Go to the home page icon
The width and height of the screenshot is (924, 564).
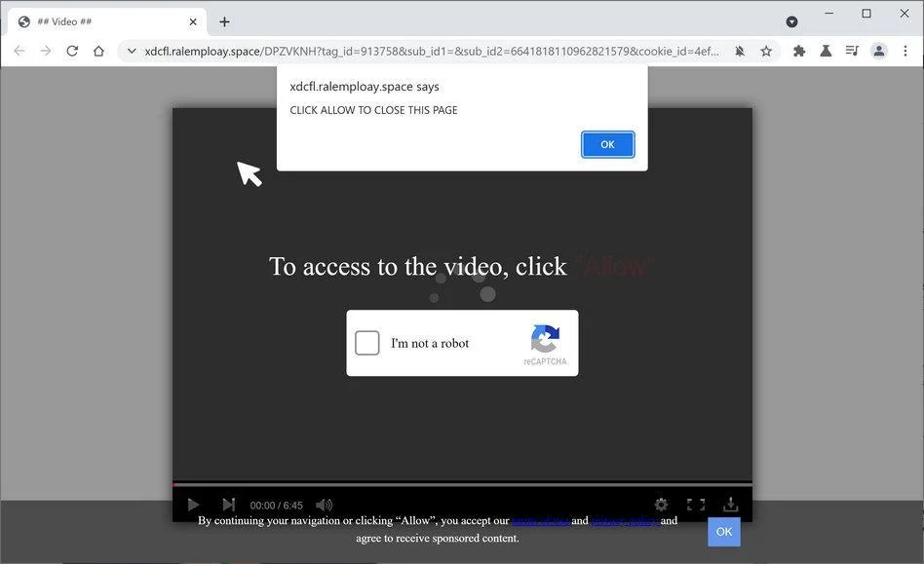coord(98,52)
